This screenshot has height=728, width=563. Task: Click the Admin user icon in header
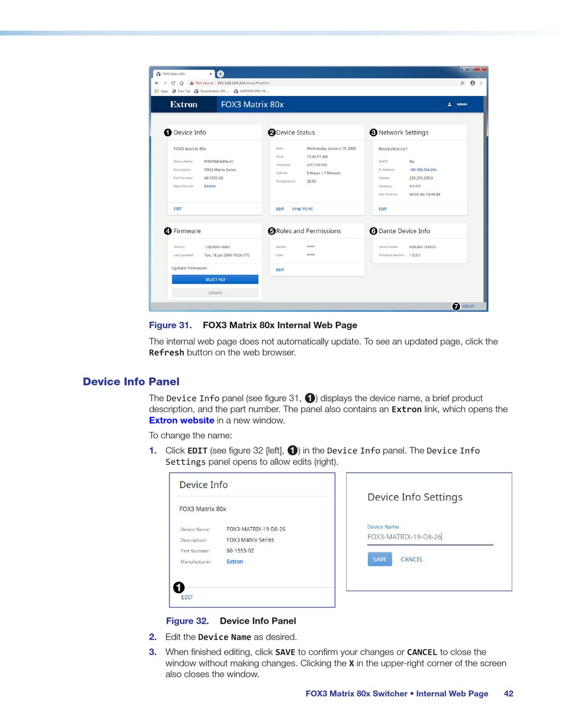pyautogui.click(x=449, y=104)
